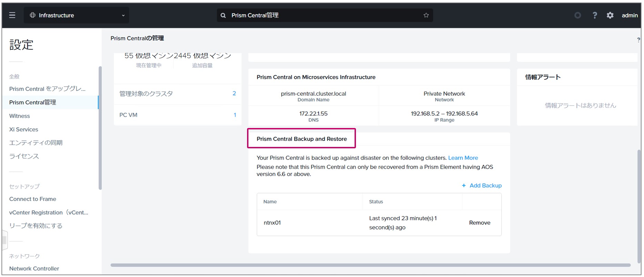Click the Learn More link

tap(463, 158)
